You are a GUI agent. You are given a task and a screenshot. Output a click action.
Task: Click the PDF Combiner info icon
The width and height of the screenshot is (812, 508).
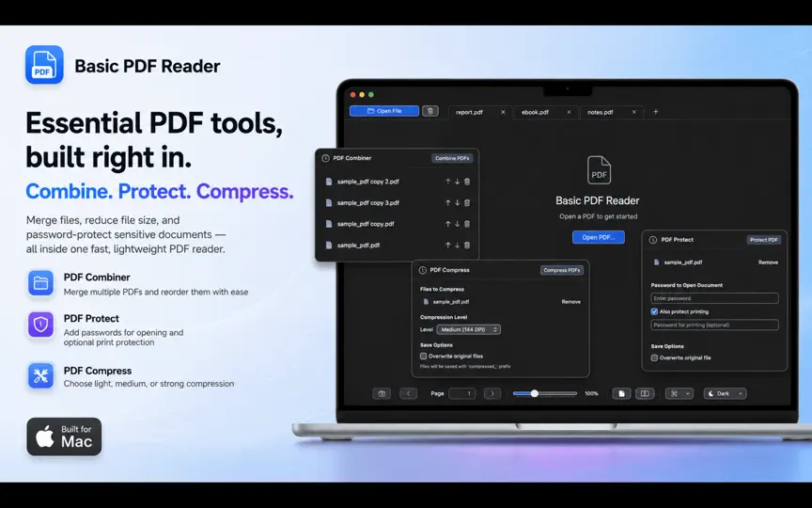point(326,158)
